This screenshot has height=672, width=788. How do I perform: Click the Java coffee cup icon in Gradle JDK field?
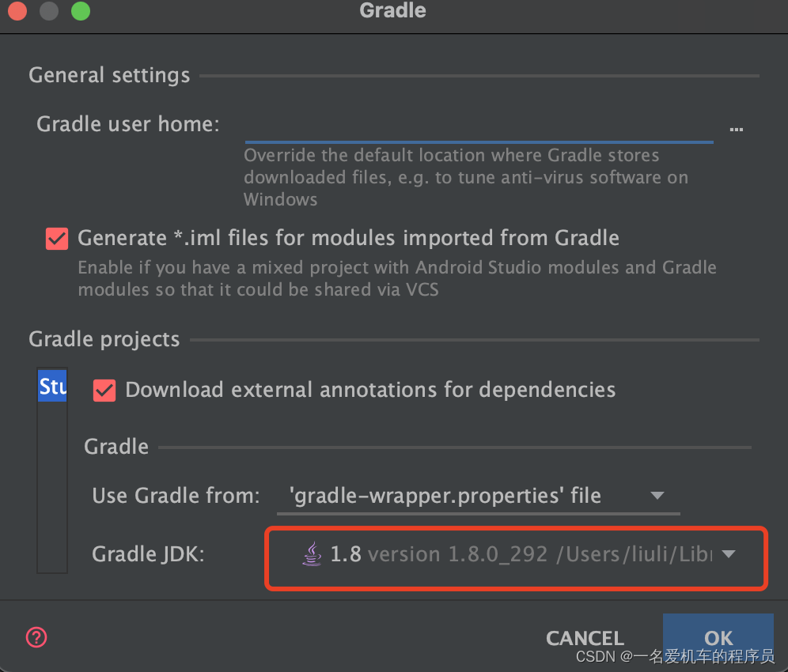312,553
